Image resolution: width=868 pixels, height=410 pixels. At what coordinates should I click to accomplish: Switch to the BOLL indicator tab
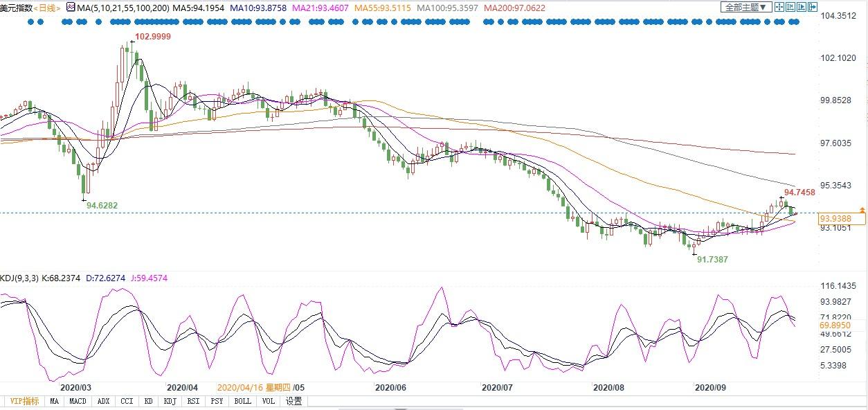pos(242,401)
